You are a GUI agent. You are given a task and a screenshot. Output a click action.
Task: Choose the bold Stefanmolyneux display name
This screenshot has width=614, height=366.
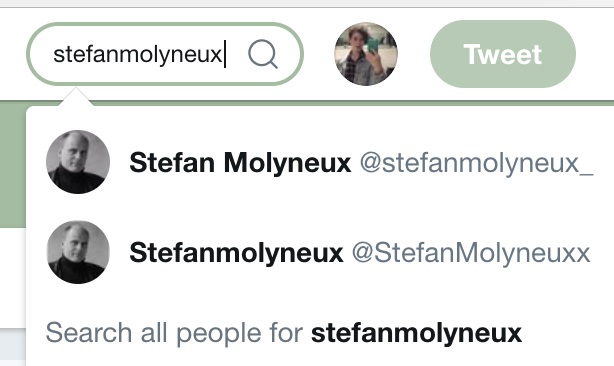click(236, 253)
